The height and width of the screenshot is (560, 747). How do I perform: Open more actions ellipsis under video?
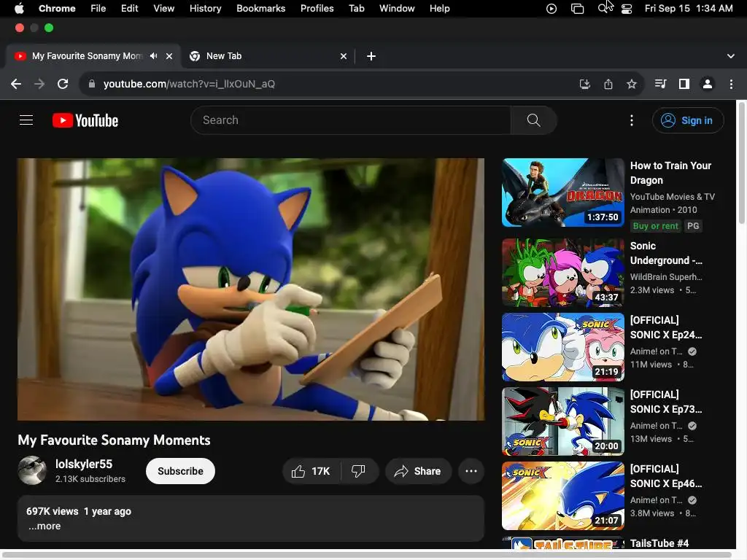point(471,472)
